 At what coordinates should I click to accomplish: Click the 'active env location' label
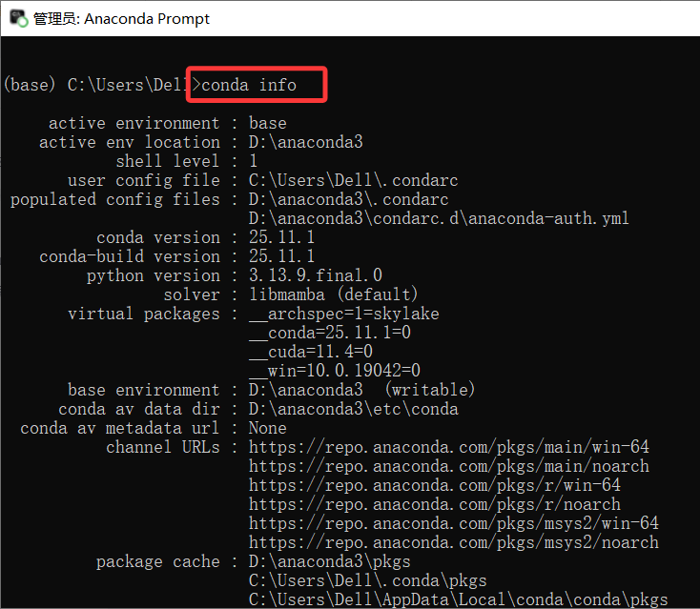[130, 142]
